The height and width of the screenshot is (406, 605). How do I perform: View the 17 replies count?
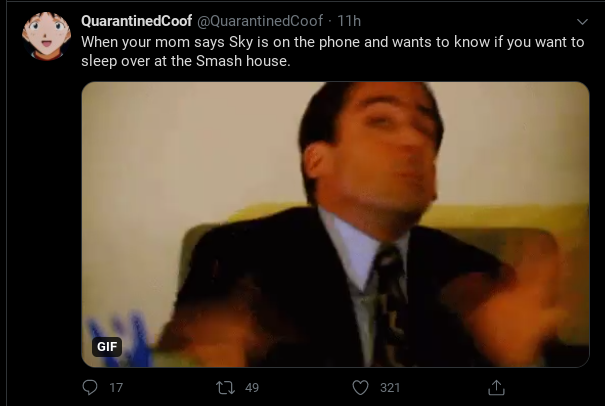tap(116, 387)
